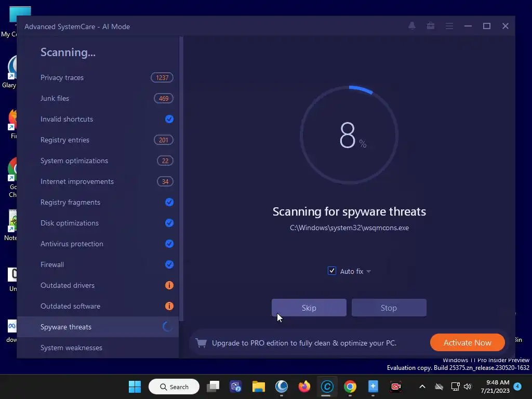Click the 22 badge for System optimizations

165,161
